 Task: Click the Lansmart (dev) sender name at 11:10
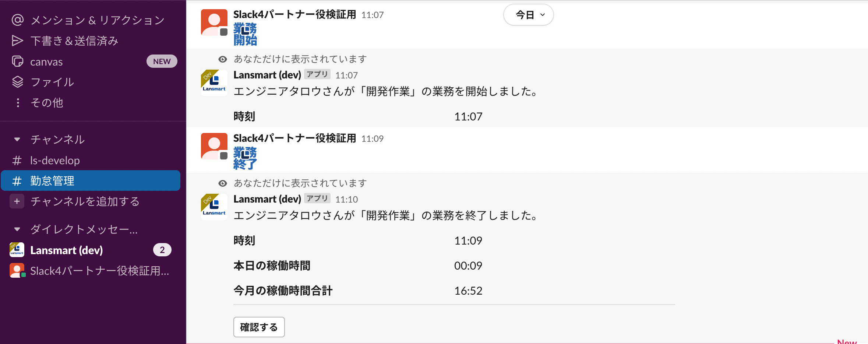click(x=267, y=199)
